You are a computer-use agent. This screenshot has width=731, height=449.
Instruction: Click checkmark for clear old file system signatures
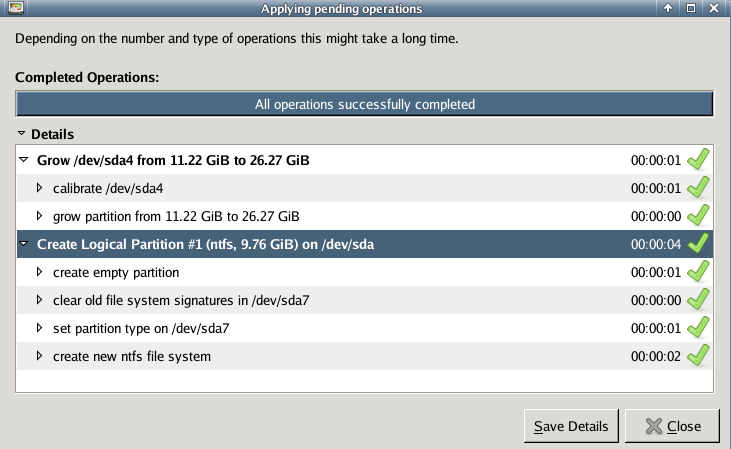(698, 299)
